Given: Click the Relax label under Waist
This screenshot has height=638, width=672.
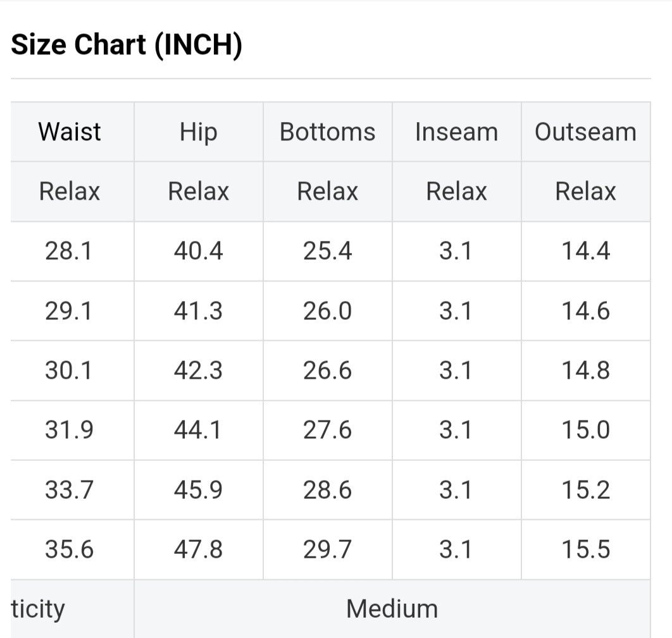Looking at the screenshot, I should (x=70, y=192).
